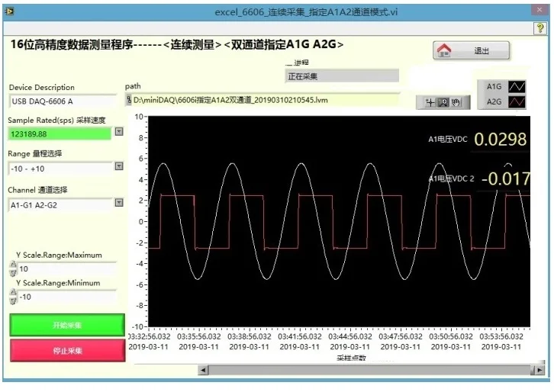Click the left arrow of the graph scrollbar
Viewport: 554px width, 392px height.
(x=203, y=370)
